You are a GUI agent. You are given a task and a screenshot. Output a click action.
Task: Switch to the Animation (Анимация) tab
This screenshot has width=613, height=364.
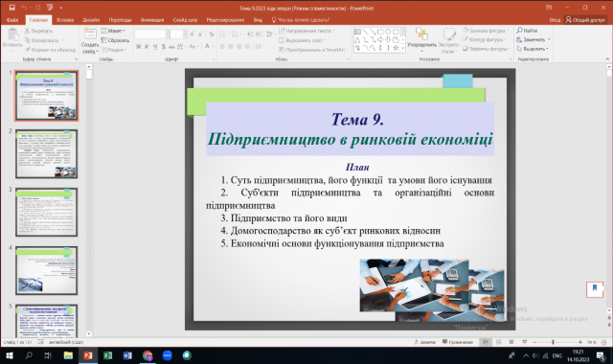point(152,20)
